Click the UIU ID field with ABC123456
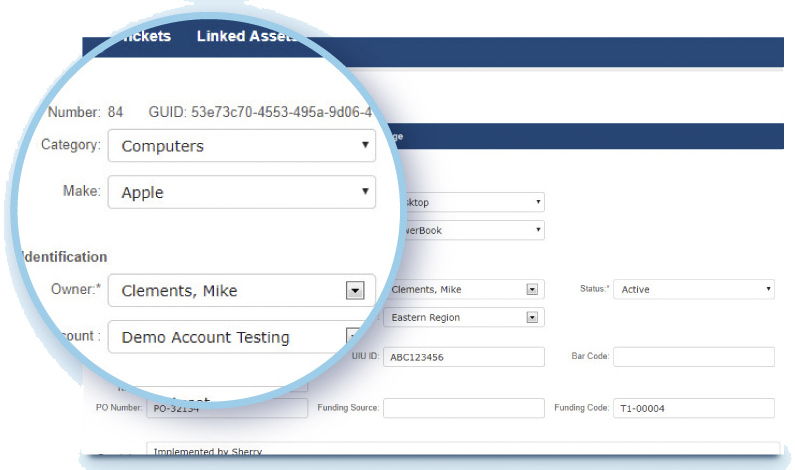This screenshot has height=470, width=795. 464,357
